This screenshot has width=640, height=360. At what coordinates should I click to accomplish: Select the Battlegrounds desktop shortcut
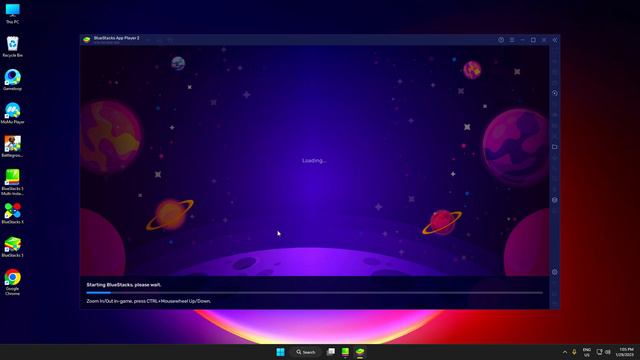point(12,147)
